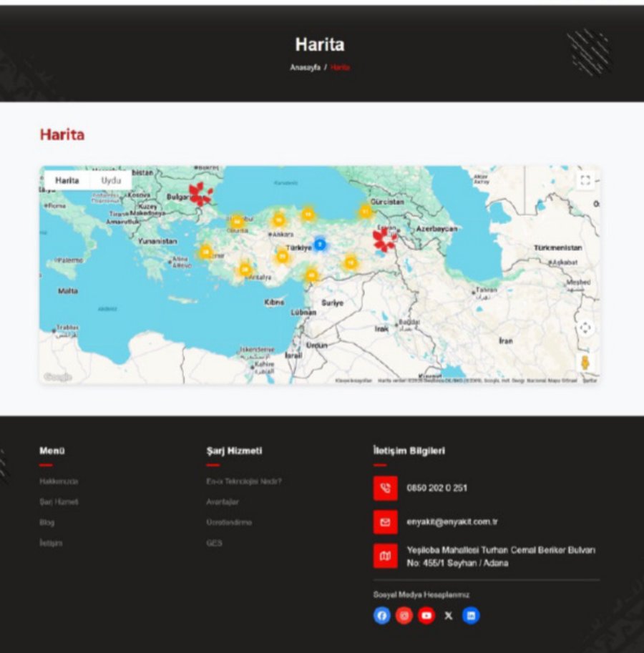Click the map's my-location crosshair button
Screen dimensions: 644x653
coord(585,328)
